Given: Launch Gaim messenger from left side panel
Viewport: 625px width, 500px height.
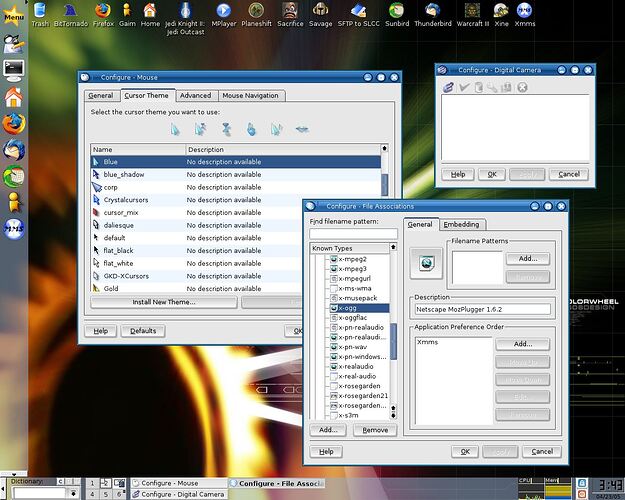Looking at the screenshot, I should pos(14,202).
